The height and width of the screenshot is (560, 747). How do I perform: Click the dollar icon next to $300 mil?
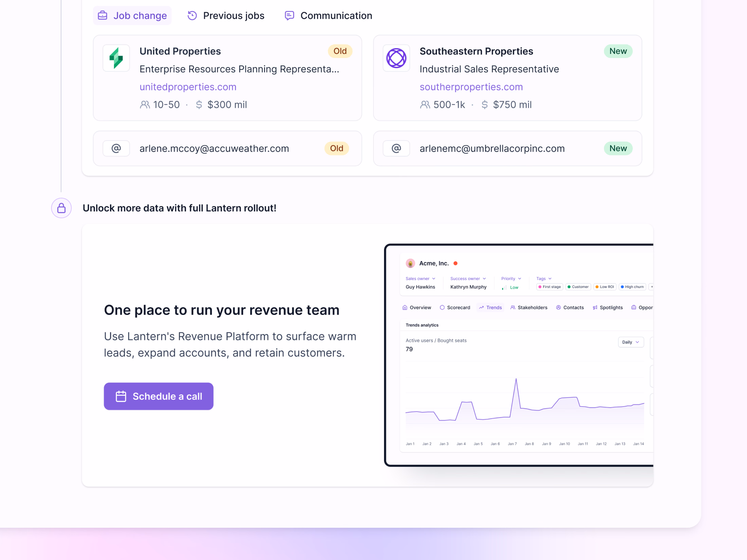pyautogui.click(x=199, y=105)
